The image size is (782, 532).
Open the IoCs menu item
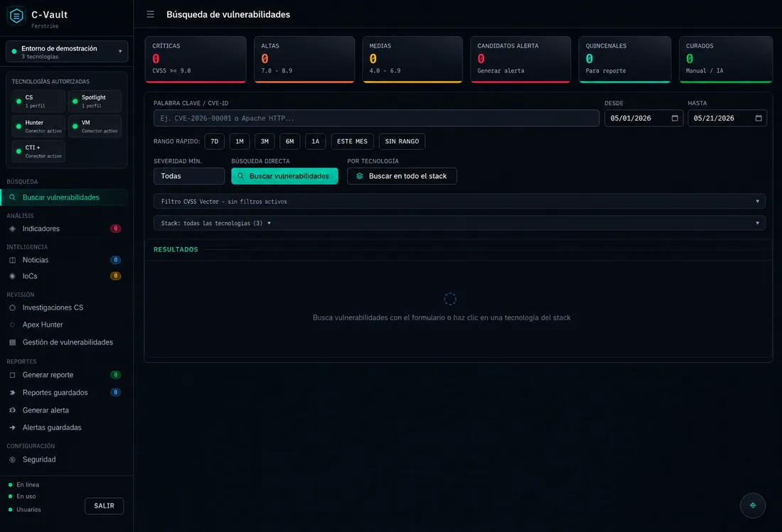coord(64,276)
